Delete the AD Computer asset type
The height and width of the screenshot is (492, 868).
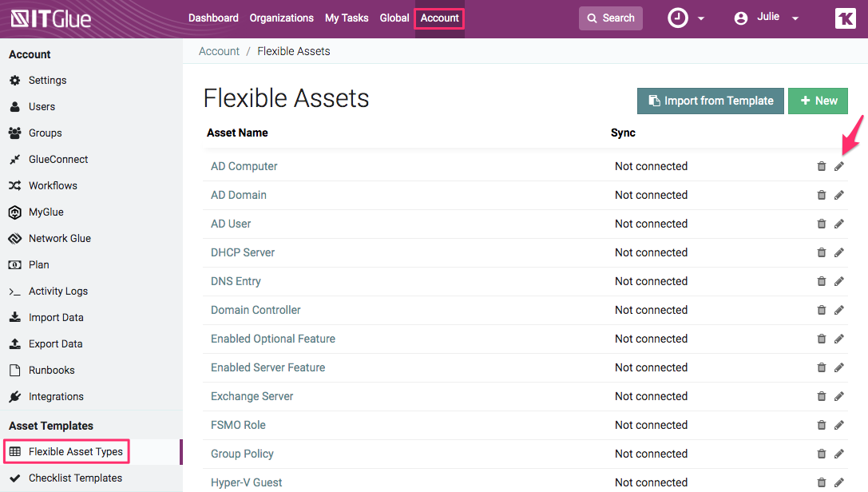822,166
